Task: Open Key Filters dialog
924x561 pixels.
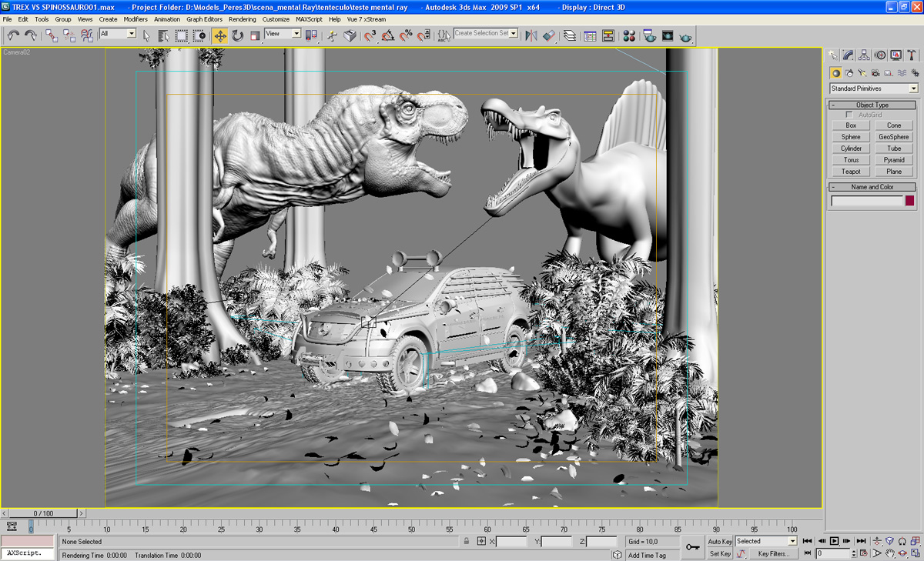Action: (773, 553)
